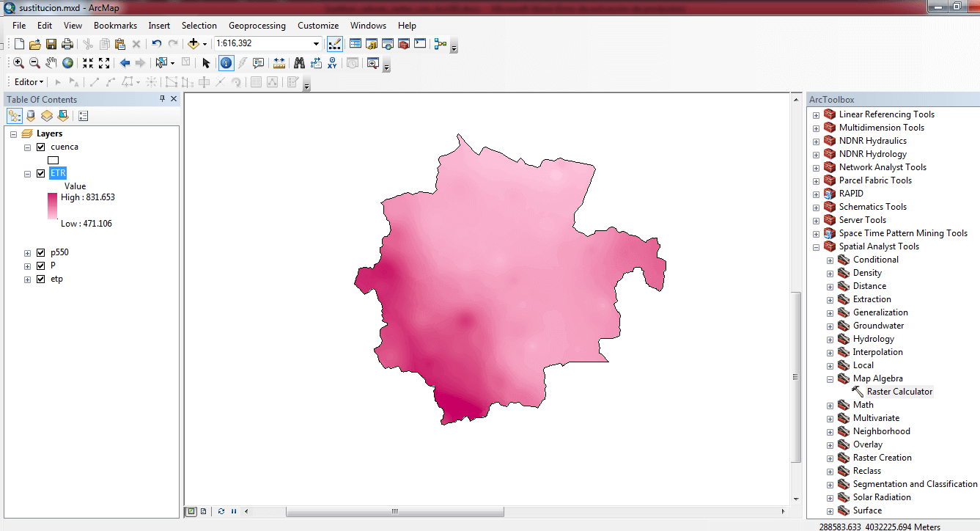The height and width of the screenshot is (531, 980).
Task: Zoom to Full Extent globe icon
Action: [67, 63]
